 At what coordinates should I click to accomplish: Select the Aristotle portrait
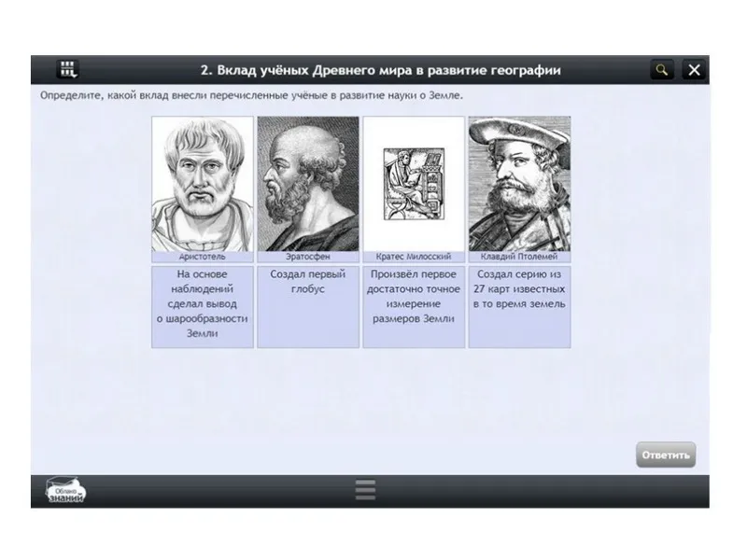[x=203, y=184]
